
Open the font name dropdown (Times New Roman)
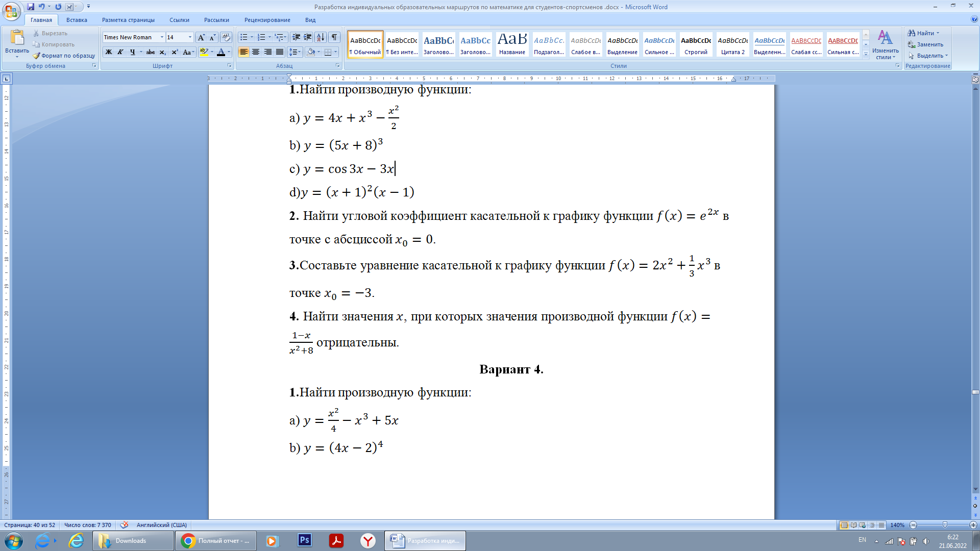(x=162, y=37)
